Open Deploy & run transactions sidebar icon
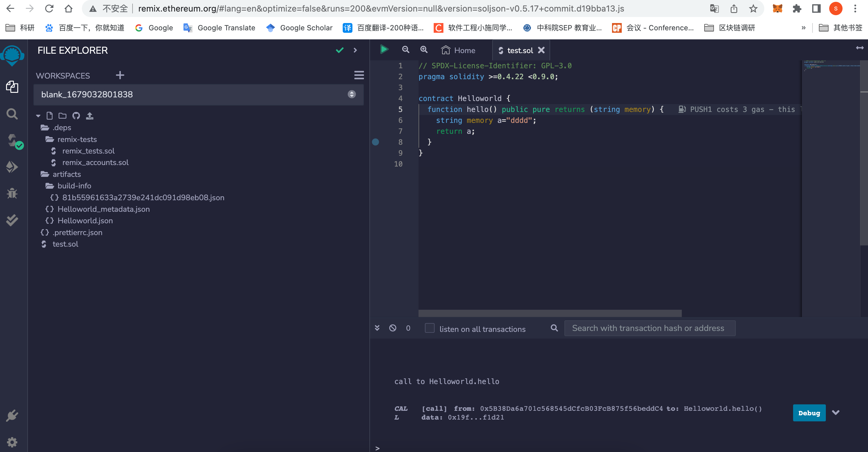Image resolution: width=868 pixels, height=452 pixels. (x=12, y=167)
